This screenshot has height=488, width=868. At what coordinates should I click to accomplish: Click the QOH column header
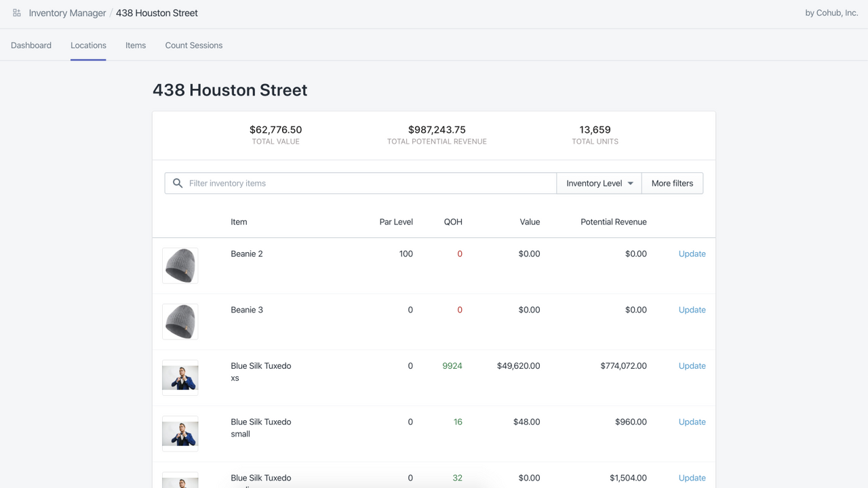point(453,222)
